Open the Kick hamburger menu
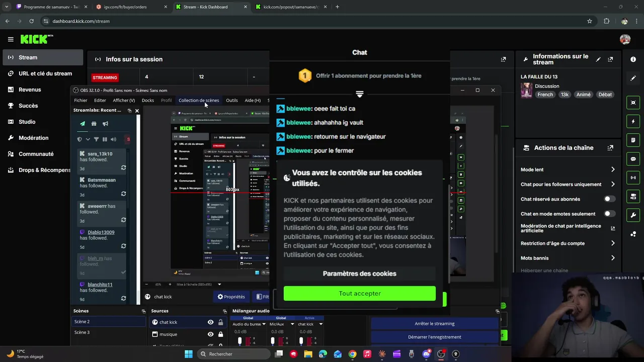Viewport: 644px width, 362px height. click(x=11, y=39)
